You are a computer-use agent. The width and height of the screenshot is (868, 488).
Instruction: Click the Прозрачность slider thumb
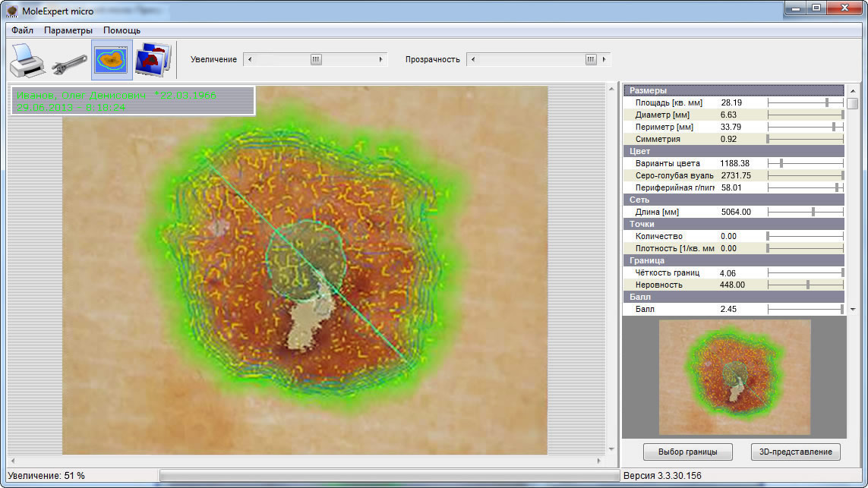[591, 59]
